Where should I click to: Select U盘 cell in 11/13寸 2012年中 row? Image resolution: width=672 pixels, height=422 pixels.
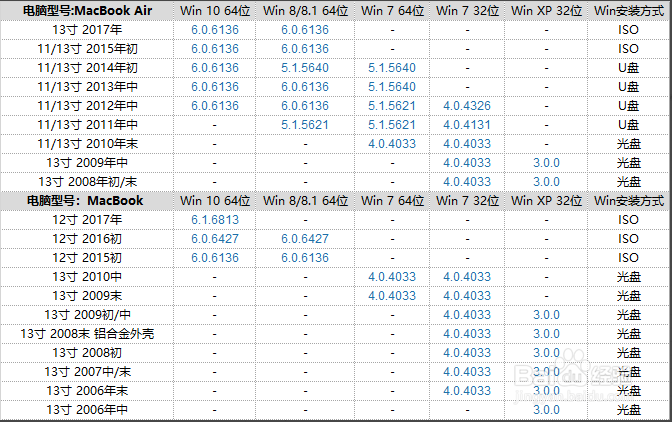pyautogui.click(x=628, y=106)
